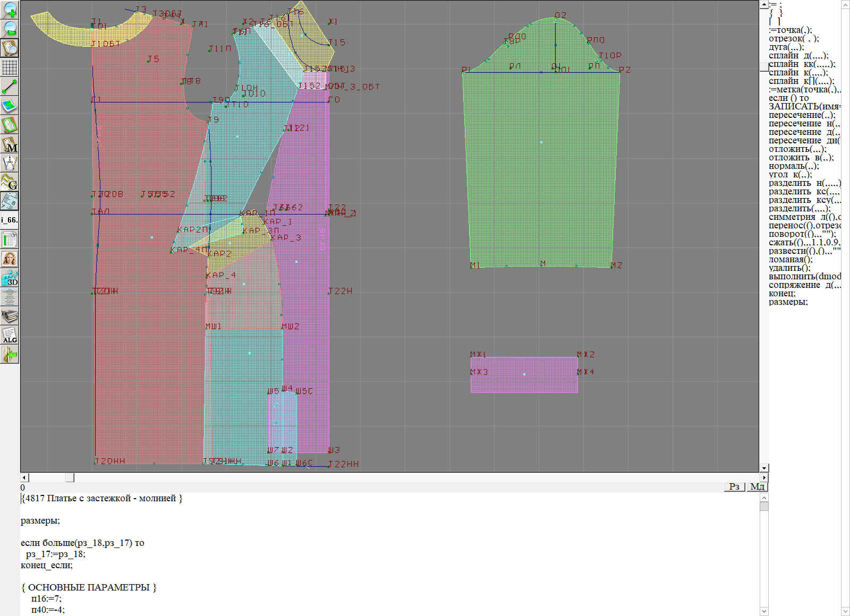Click the stacked books library icon
Image resolution: width=850 pixels, height=616 pixels.
[10, 316]
